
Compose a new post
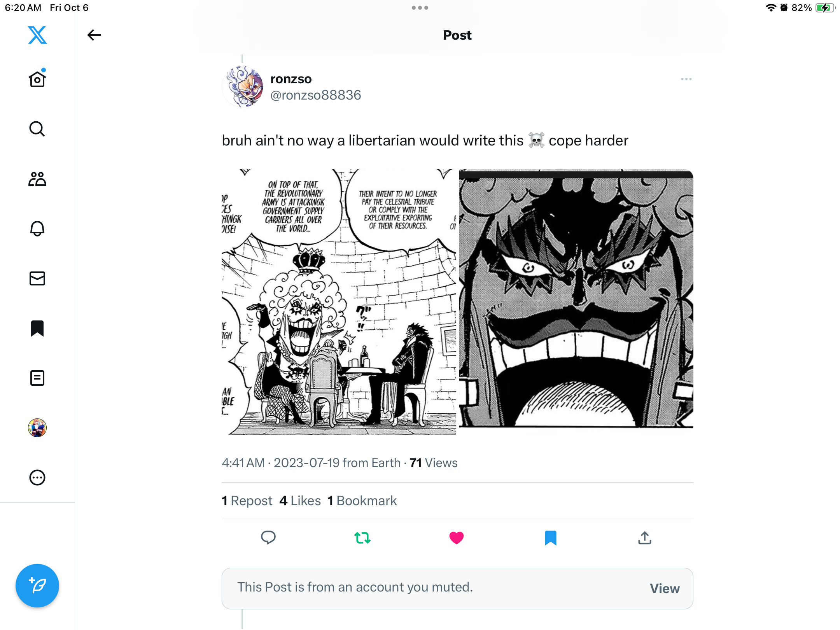click(37, 585)
